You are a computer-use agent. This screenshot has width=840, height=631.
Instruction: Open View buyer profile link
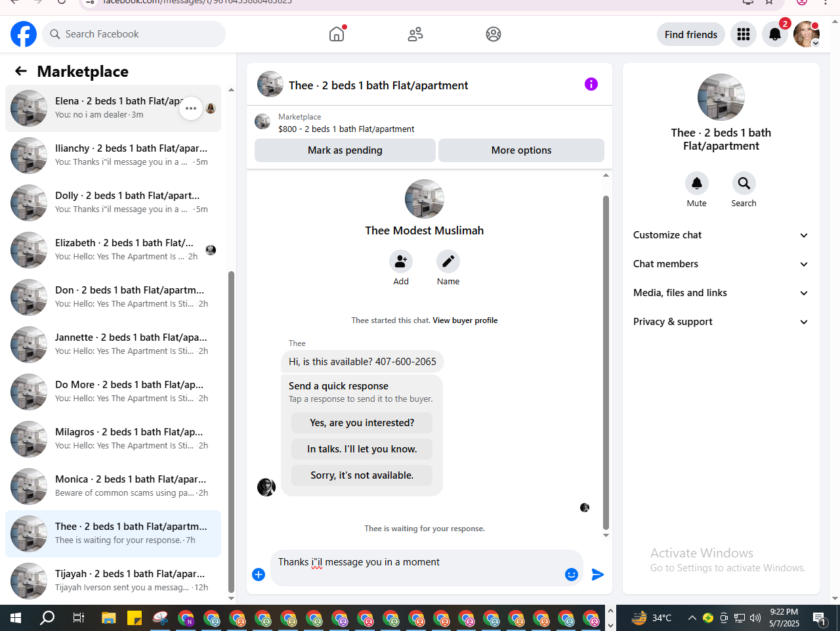pos(465,320)
